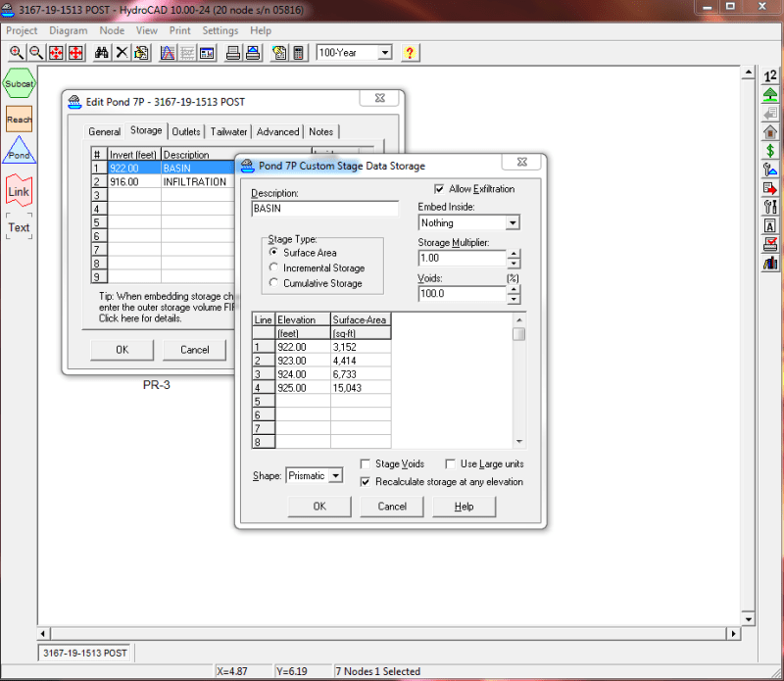Click the Voids value field showing 100.0

click(x=462, y=294)
